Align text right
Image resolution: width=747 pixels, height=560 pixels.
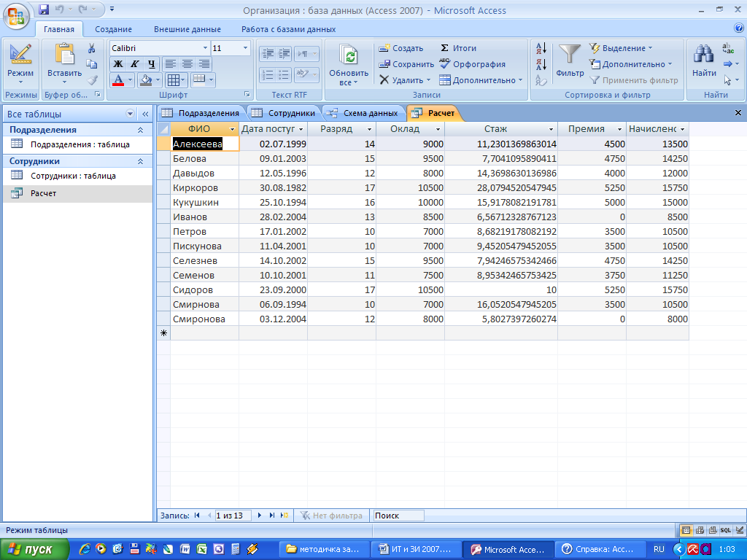click(204, 64)
